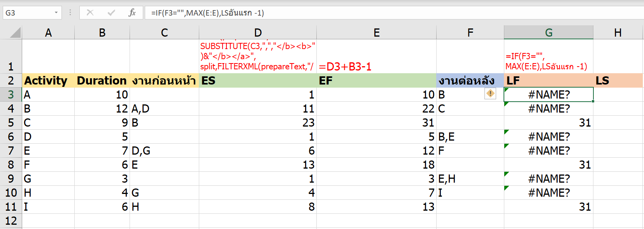Image resolution: width=644 pixels, height=229 pixels.
Task: Click the Duration header cell
Action: point(102,81)
